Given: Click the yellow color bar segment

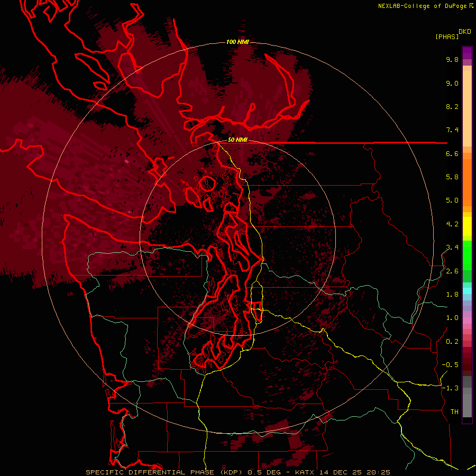Looking at the screenshot, I should (467, 226).
